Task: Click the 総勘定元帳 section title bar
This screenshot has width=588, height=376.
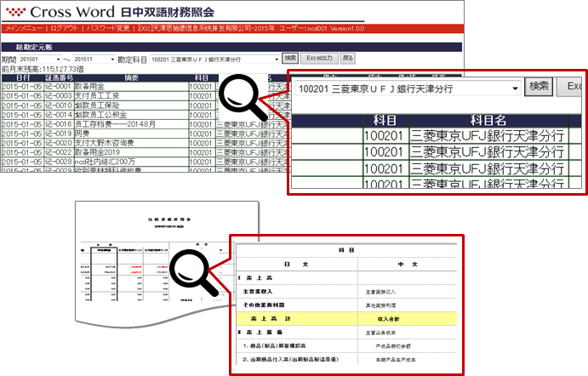Action: point(231,48)
